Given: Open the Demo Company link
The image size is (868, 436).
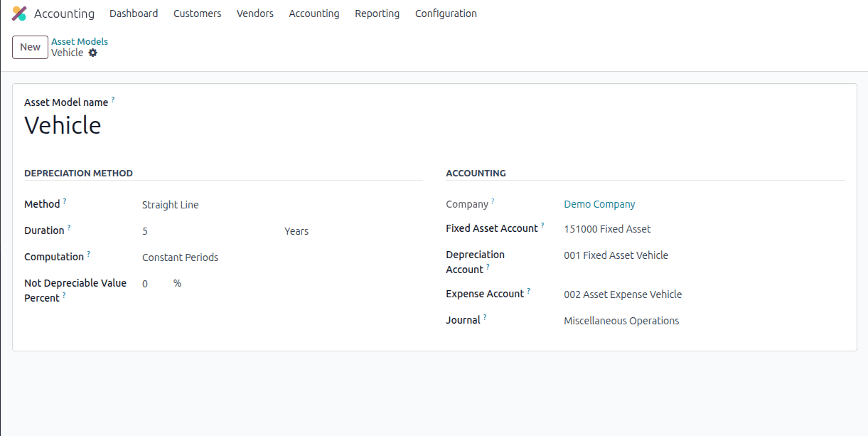Looking at the screenshot, I should 599,204.
